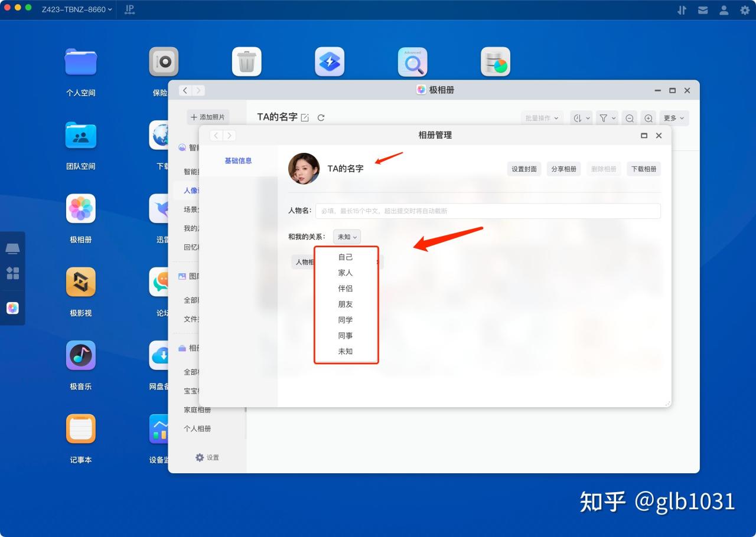756x537 pixels.
Task: Click the mail icon in the top bar
Action: (x=703, y=9)
